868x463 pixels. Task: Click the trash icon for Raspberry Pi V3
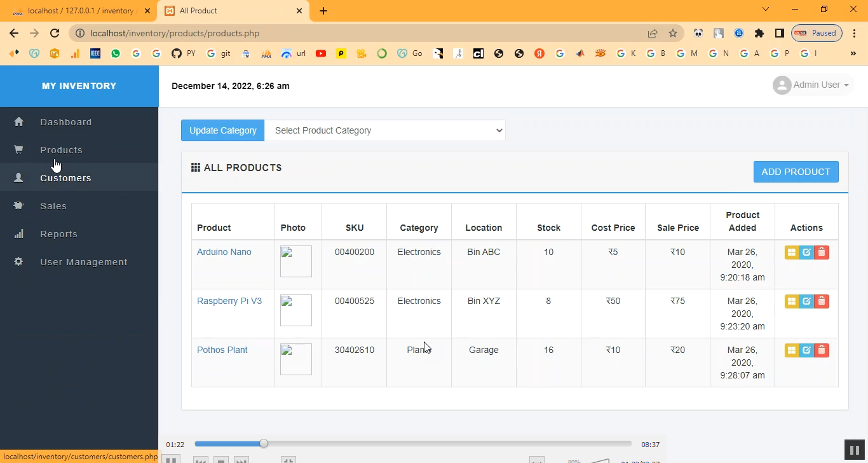pos(822,301)
